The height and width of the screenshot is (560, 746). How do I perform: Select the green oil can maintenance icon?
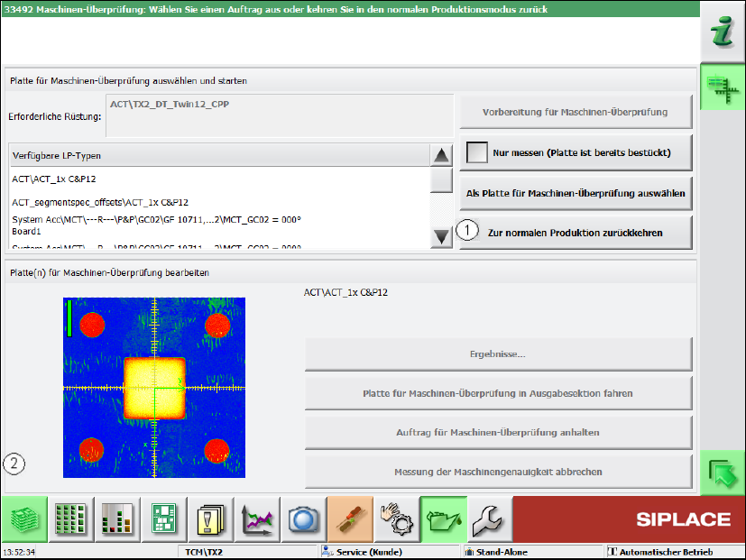coord(444,519)
